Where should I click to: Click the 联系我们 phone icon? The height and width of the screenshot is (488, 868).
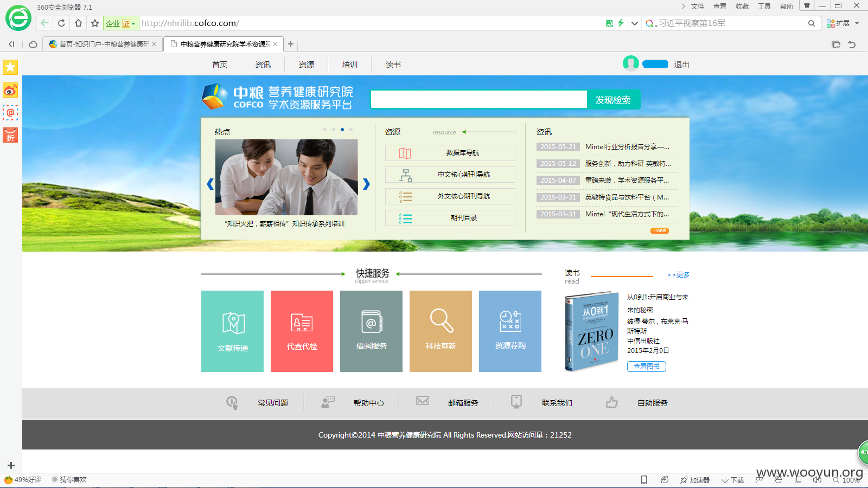tap(516, 401)
